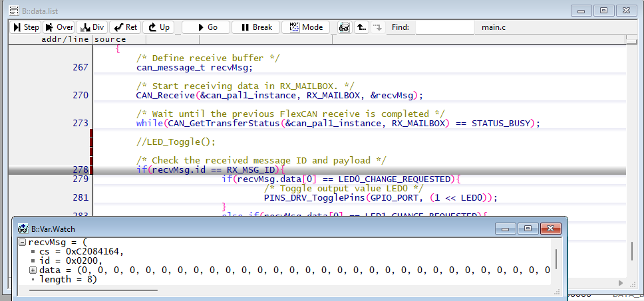Screen dimensions: 644x301
Task: Click into the Find input field
Action: 445,27
